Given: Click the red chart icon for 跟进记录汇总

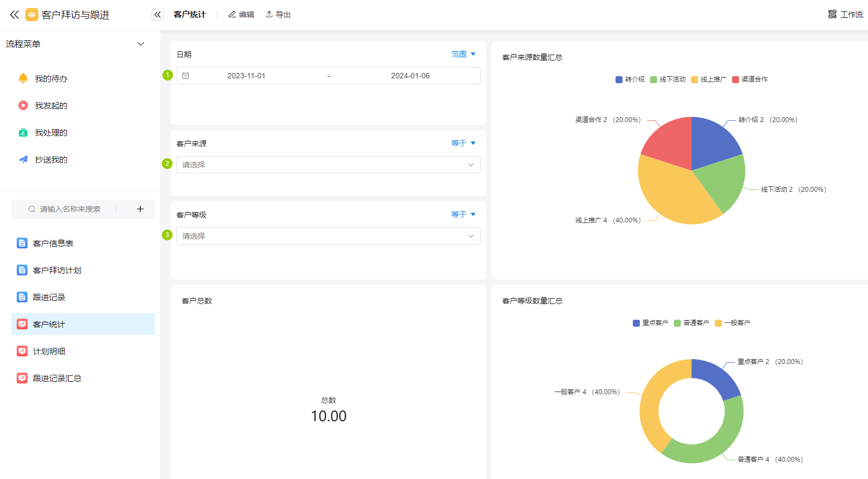Looking at the screenshot, I should click(x=22, y=378).
